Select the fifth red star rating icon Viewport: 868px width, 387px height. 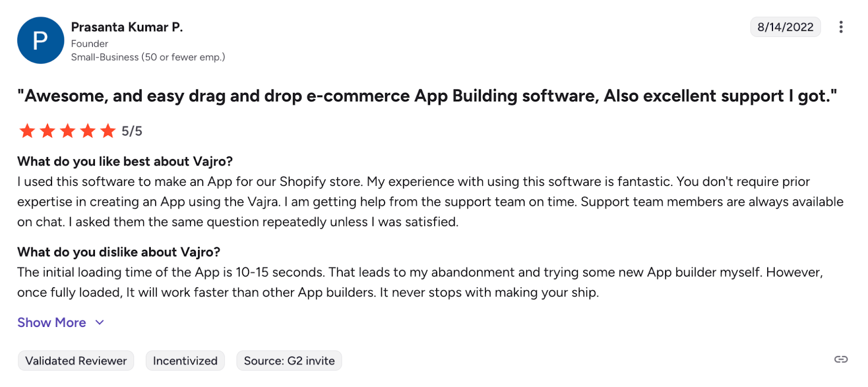(x=107, y=131)
